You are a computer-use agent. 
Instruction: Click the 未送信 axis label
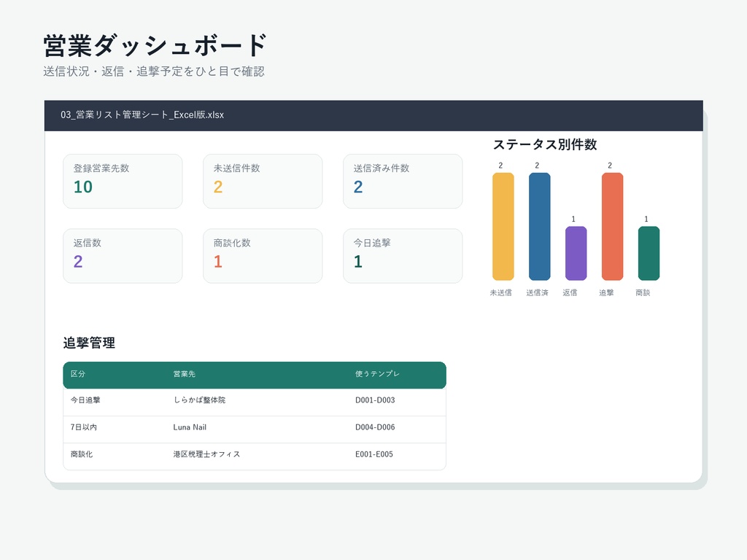(500, 293)
